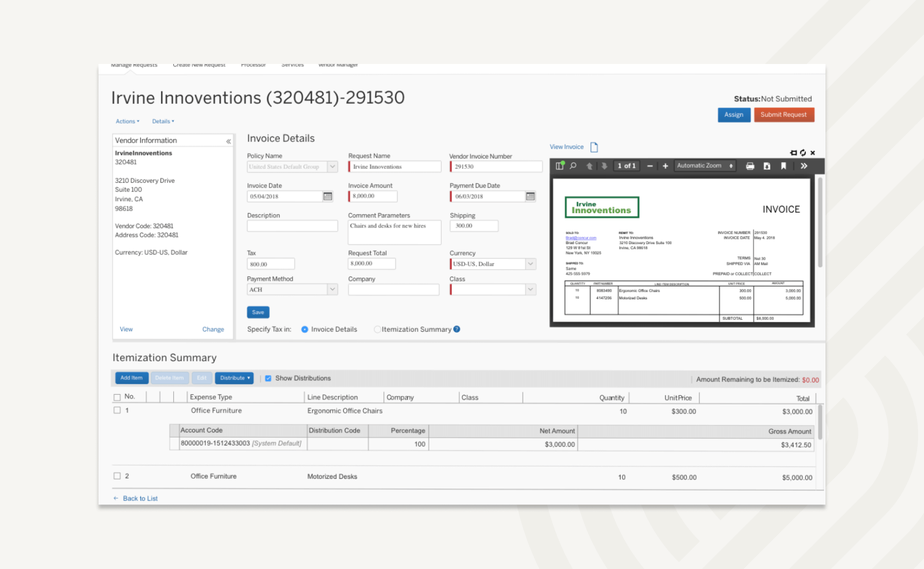Click the View link in Vendor Information
This screenshot has width=924, height=569.
(x=126, y=329)
